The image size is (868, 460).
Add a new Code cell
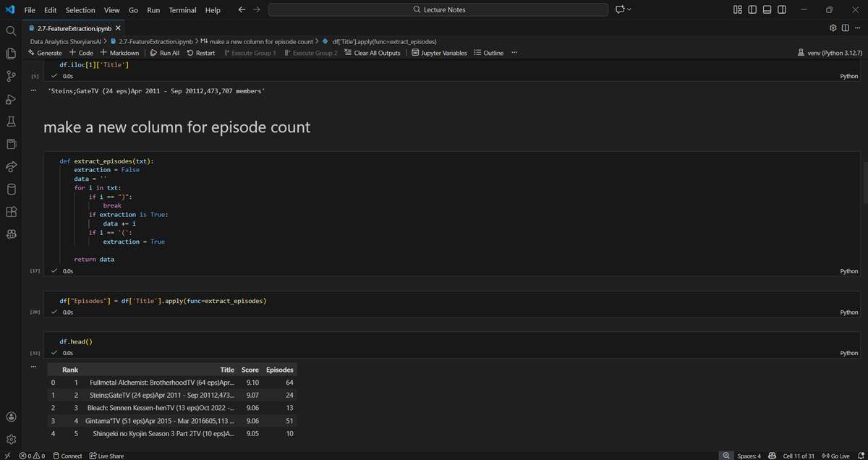coord(81,53)
